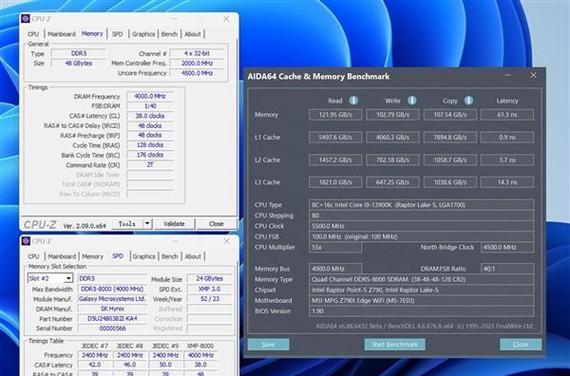The height and width of the screenshot is (376, 570).
Task: Click the Read info icon in AIDA64
Action: (x=353, y=100)
